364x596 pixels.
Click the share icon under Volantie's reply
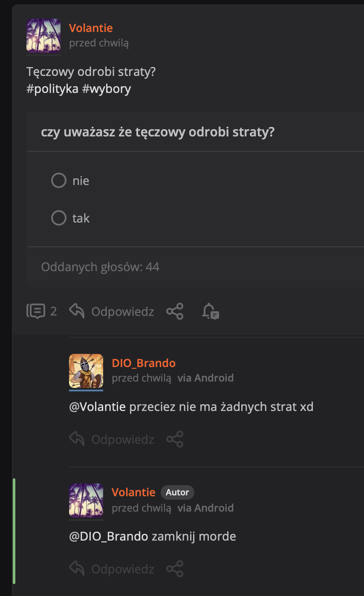[175, 569]
